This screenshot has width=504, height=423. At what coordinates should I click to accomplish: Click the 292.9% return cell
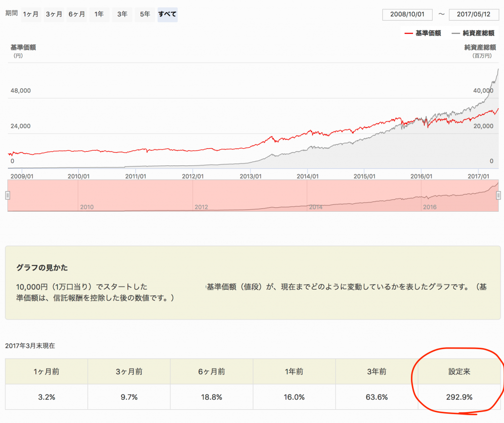(x=459, y=397)
